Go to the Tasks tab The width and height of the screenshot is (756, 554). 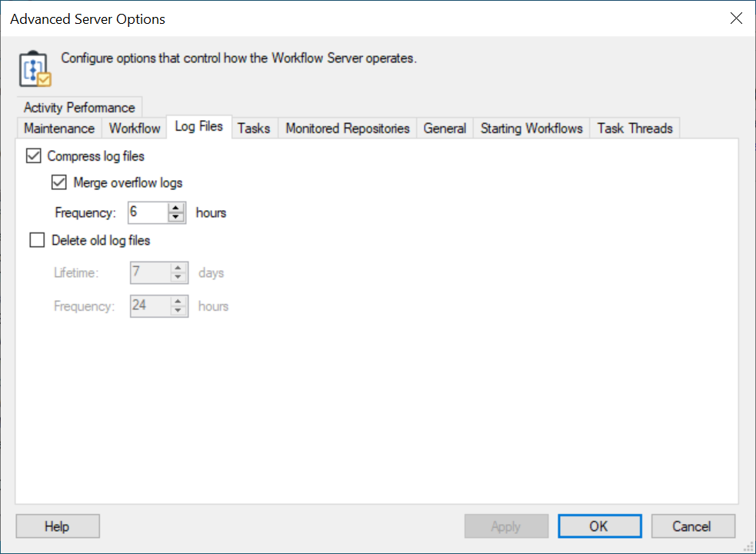(254, 128)
